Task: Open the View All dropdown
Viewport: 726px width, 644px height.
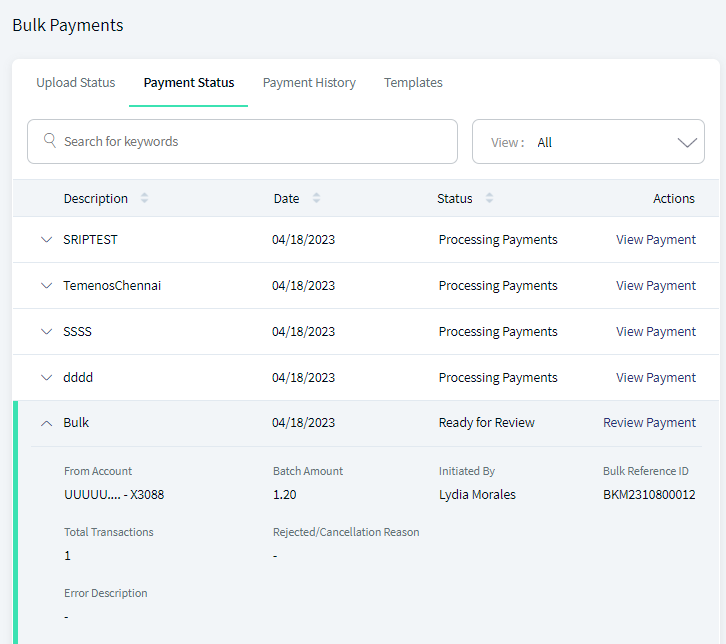Action: pyautogui.click(x=588, y=142)
